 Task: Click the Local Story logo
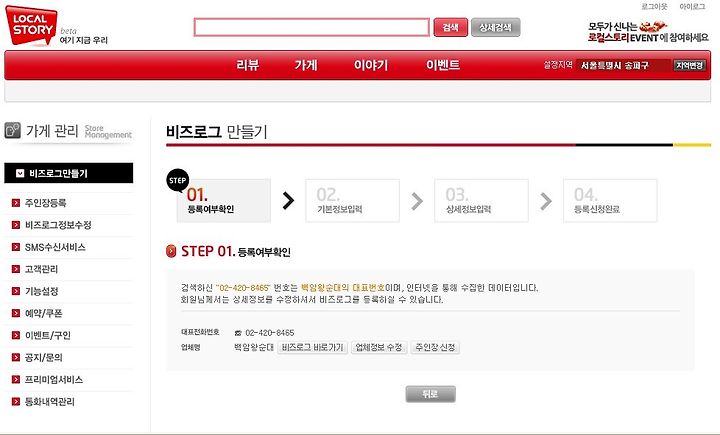[31, 26]
